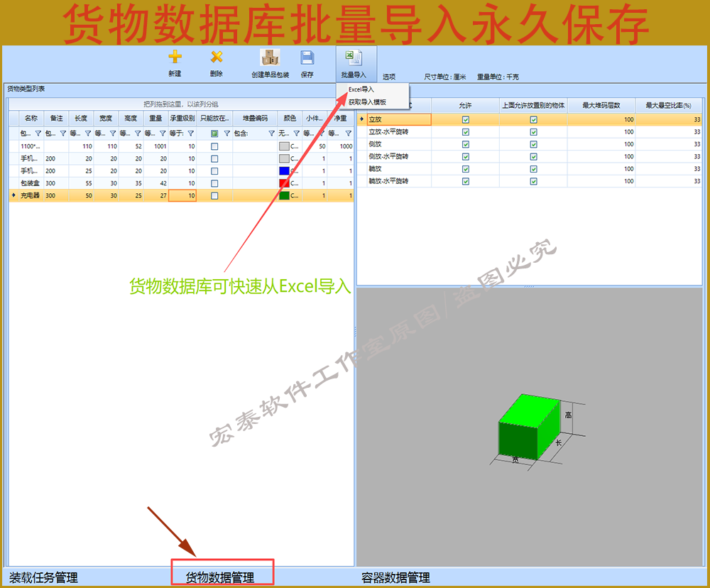710x588 pixels.
Task: Sort by the 承重级别 column header
Action: click(x=182, y=118)
